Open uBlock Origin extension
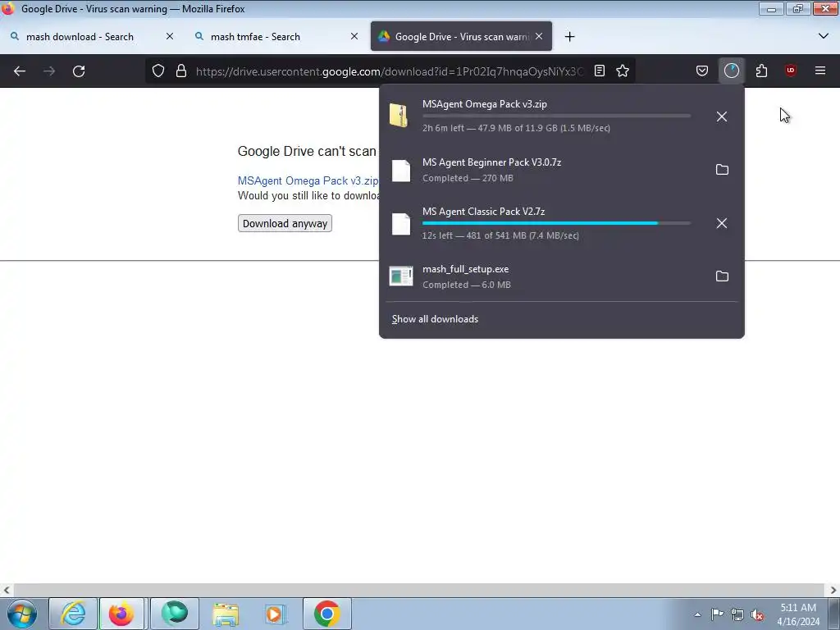Image resolution: width=840 pixels, height=630 pixels. [x=791, y=71]
